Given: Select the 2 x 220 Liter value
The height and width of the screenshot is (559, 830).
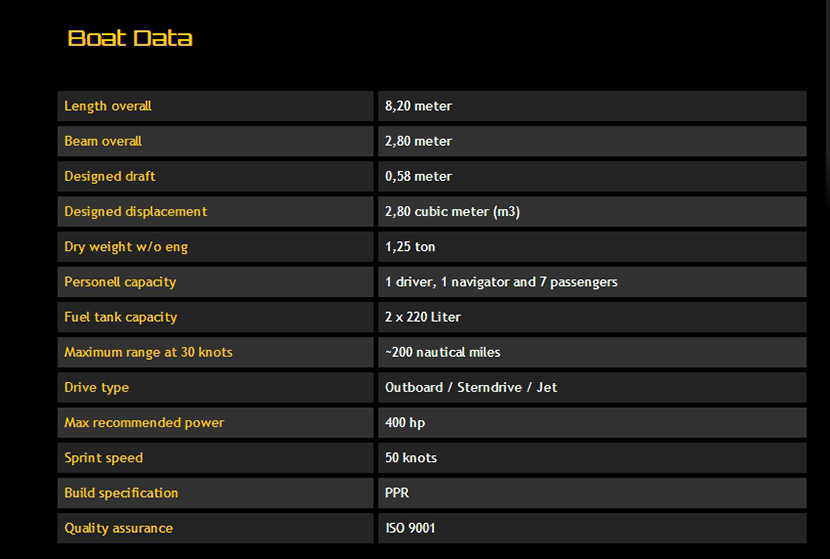Looking at the screenshot, I should click(x=423, y=317).
